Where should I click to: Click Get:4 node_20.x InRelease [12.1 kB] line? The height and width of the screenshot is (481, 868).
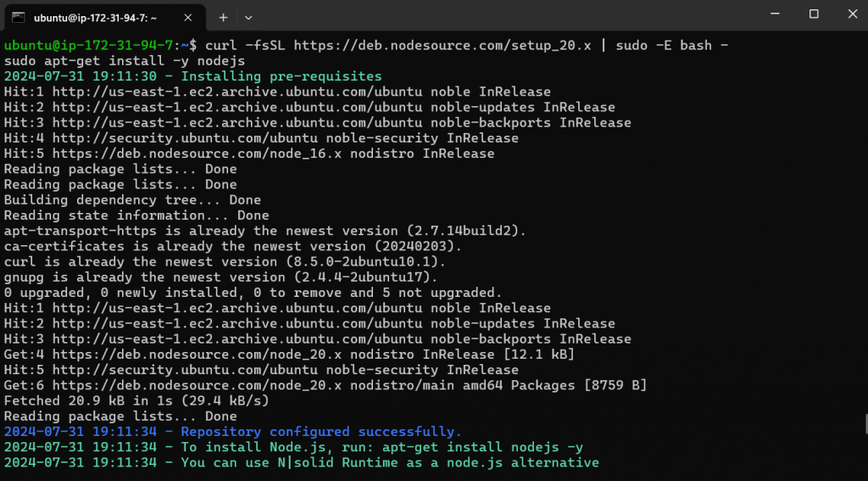[x=289, y=355]
